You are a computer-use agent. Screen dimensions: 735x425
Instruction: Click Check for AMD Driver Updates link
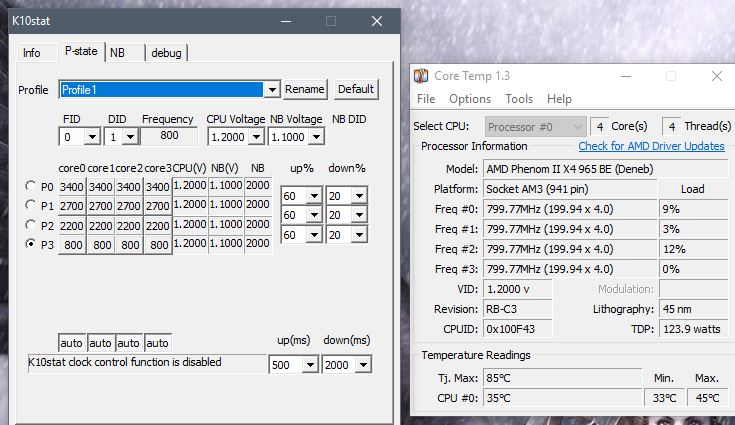(651, 146)
